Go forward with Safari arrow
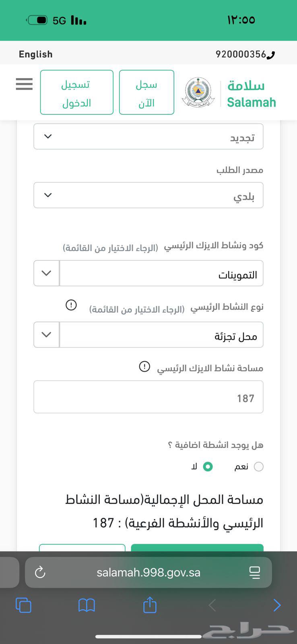297x644 pixels. point(277,605)
